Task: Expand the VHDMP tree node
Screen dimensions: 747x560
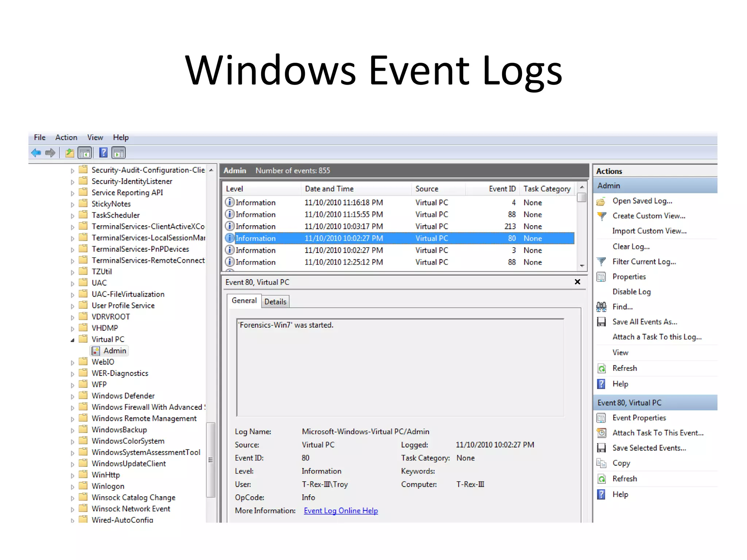Action: click(x=72, y=329)
